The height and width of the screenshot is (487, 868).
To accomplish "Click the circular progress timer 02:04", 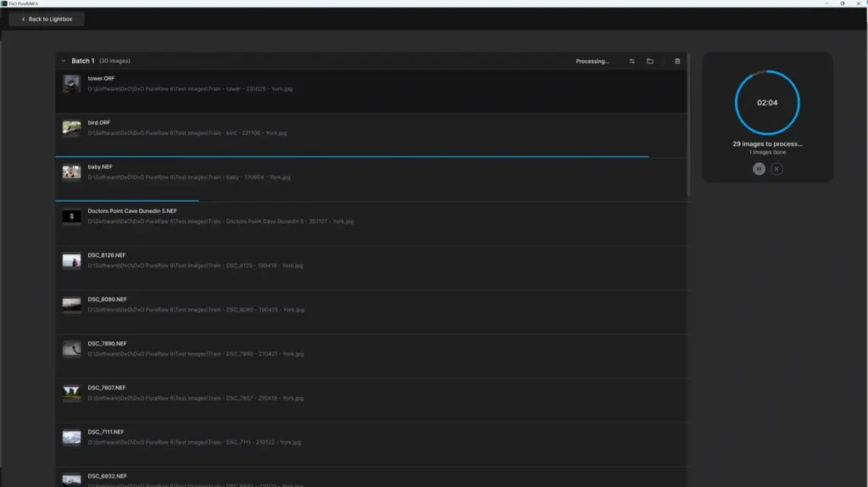I will click(767, 103).
